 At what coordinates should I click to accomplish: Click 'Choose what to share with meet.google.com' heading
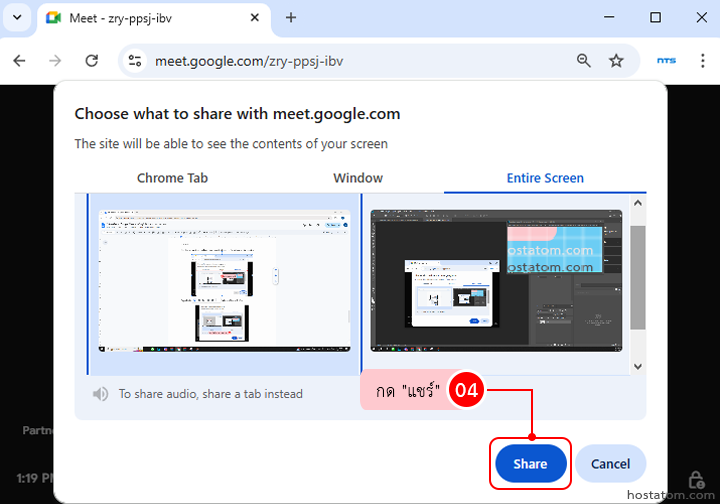point(237,114)
